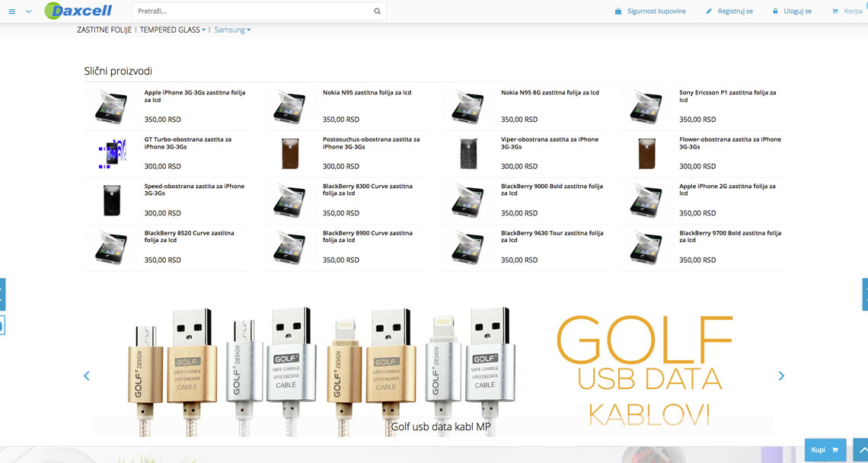Open Uloguj se link
This screenshot has width=868, height=463.
[792, 11]
